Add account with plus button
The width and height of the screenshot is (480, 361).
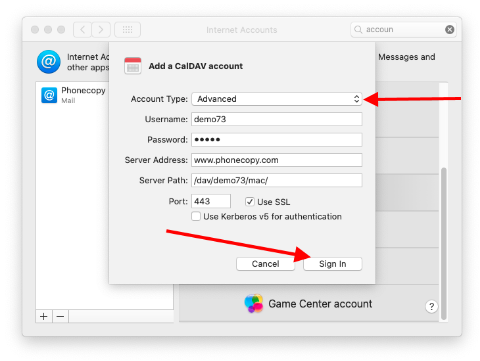click(44, 316)
